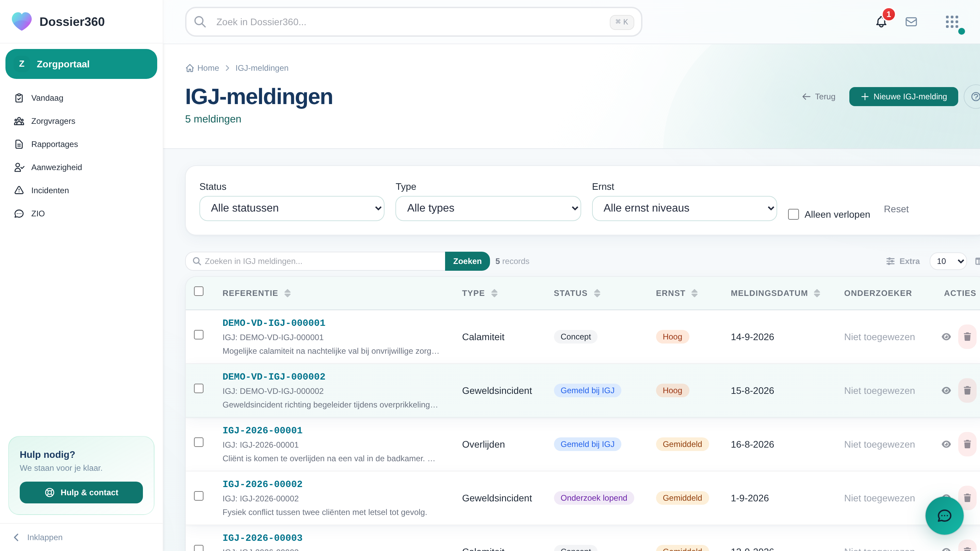This screenshot has height=551, width=980.
Task: Check the IGJ-2026-00002 row checkbox
Action: point(199,496)
